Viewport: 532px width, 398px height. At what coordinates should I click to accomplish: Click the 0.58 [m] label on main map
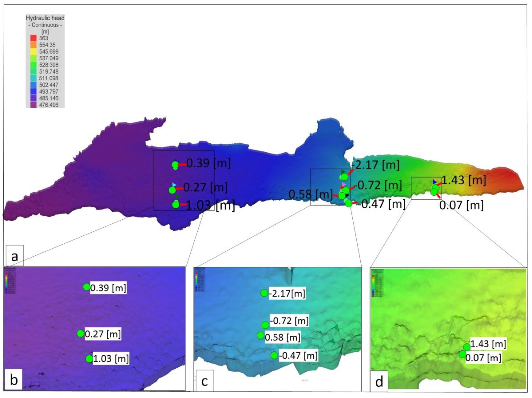coord(310,194)
